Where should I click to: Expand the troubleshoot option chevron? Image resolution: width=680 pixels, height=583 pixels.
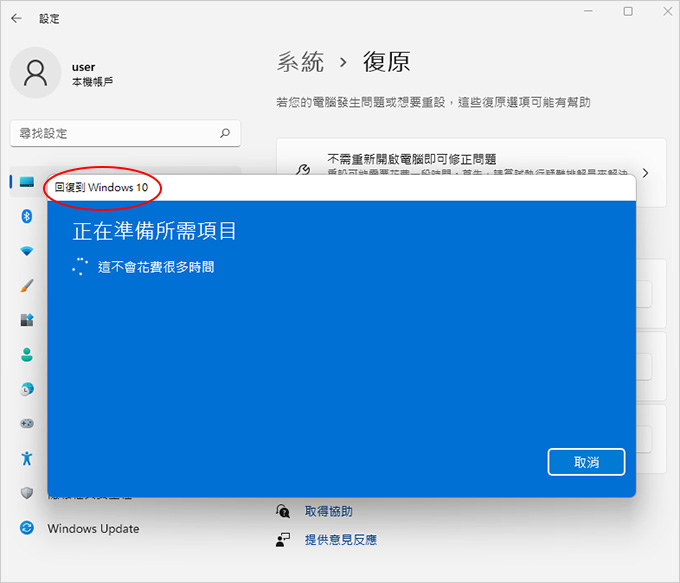(x=645, y=173)
